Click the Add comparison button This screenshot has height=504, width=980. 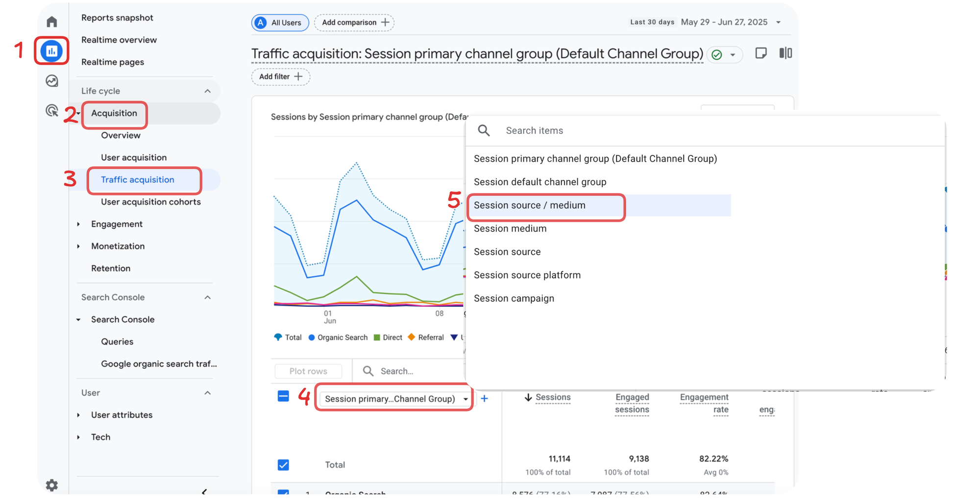coord(354,23)
